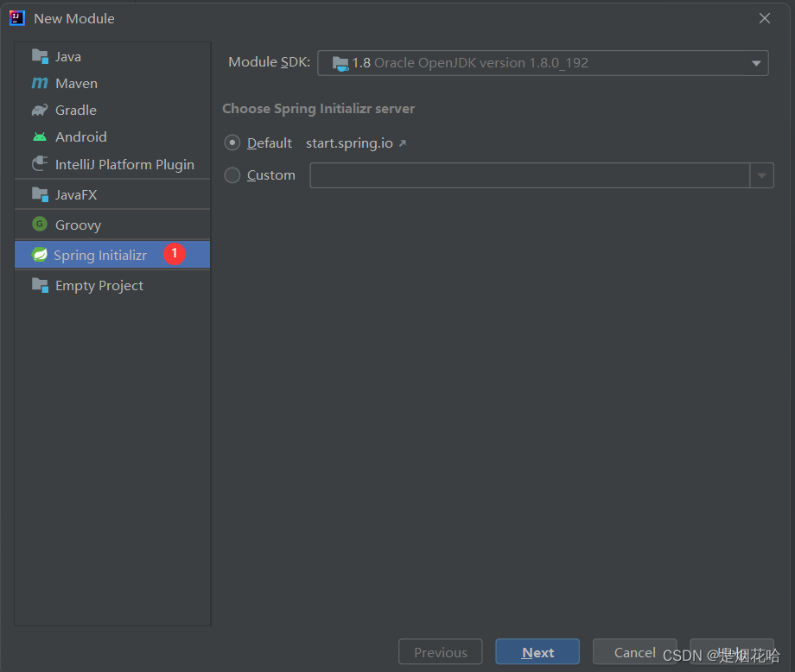Click the green Android robot icon
795x672 pixels.
[40, 136]
